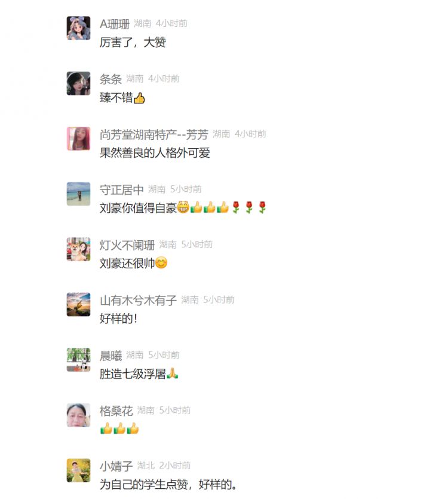Click the praying hands emoji after 胜造七级浮屠
448x499 pixels.
172,374
